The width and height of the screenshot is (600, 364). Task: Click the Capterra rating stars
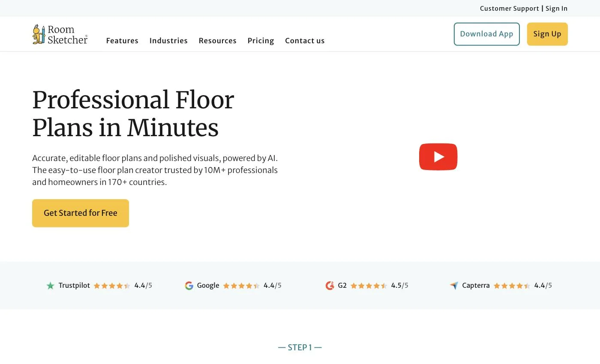click(x=512, y=286)
